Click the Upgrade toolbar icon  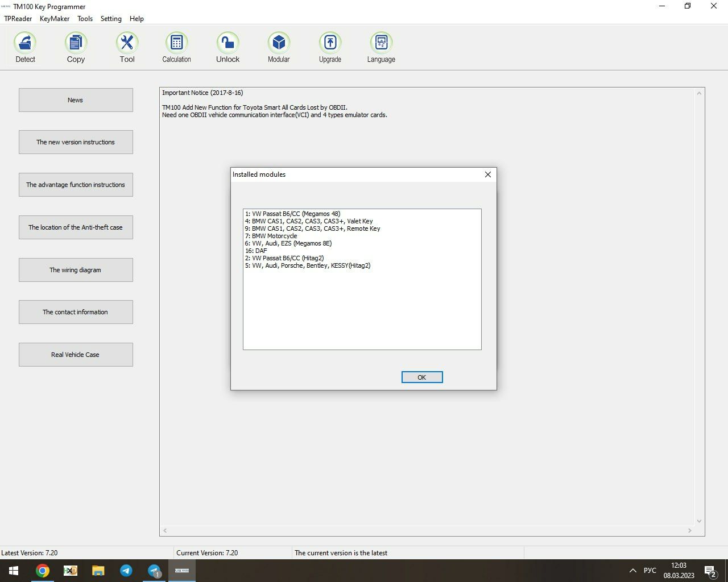pyautogui.click(x=330, y=43)
